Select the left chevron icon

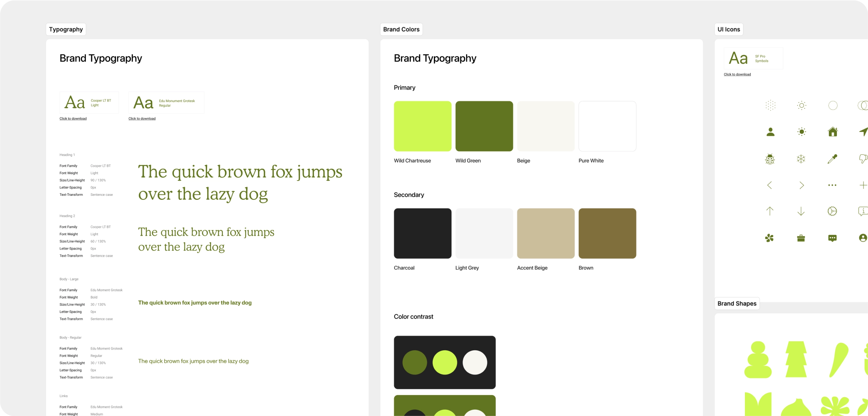(x=770, y=185)
